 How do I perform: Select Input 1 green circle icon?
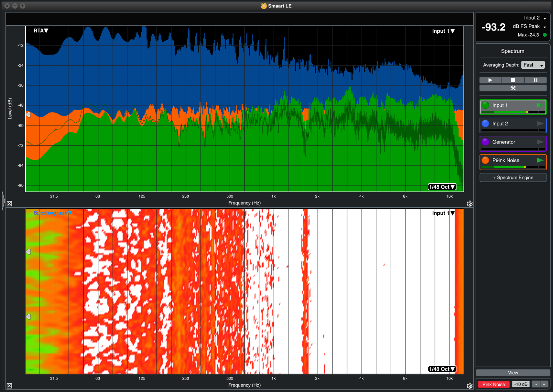485,105
